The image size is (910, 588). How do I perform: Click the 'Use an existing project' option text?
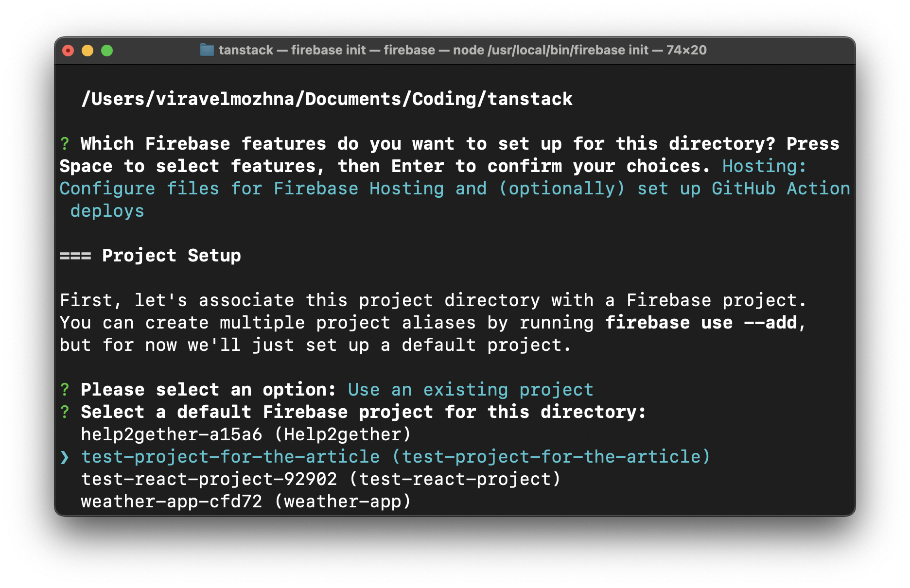(470, 389)
